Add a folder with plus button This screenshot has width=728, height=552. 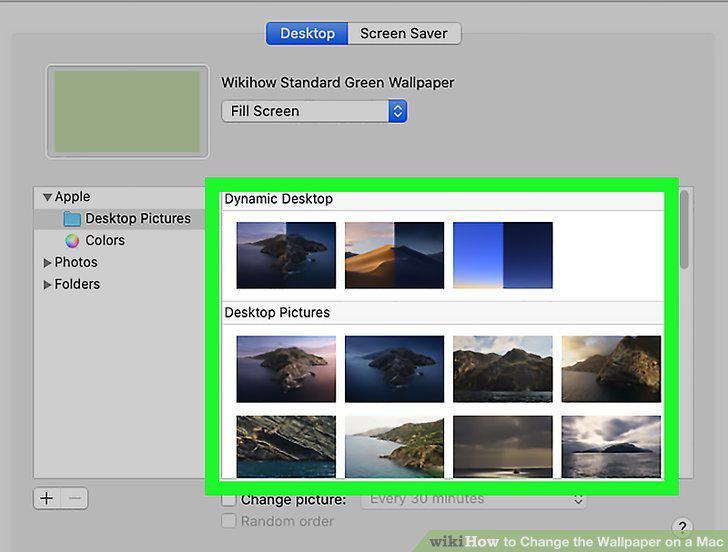47,499
